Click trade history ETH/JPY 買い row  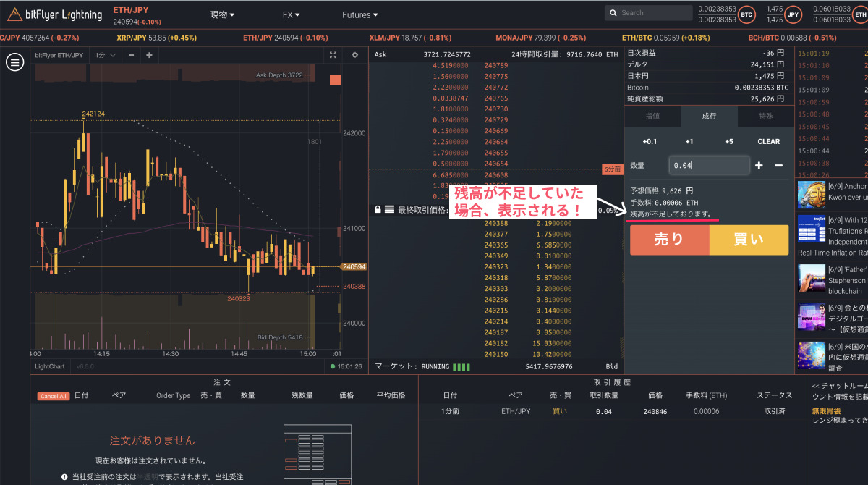pos(612,411)
